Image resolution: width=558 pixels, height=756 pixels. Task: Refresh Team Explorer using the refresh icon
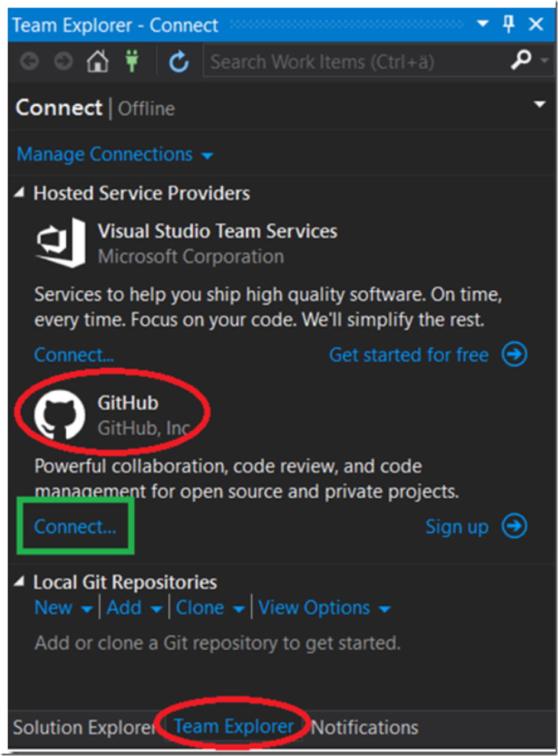pyautogui.click(x=178, y=60)
